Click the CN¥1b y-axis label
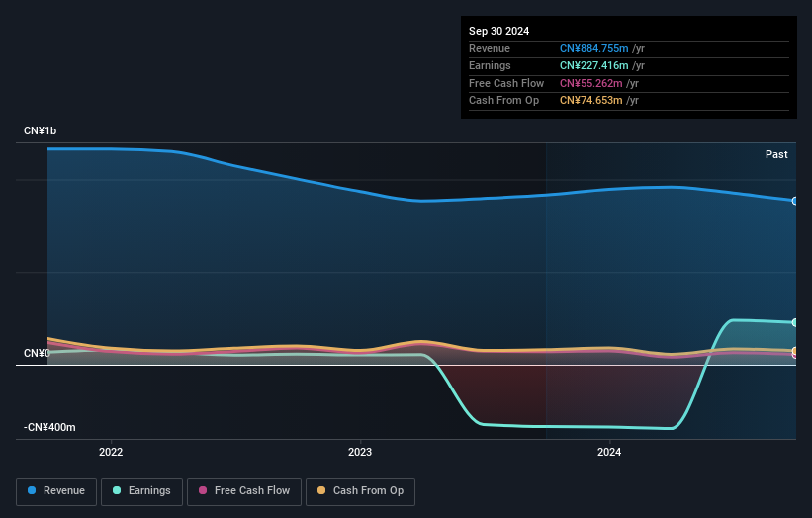 (x=40, y=130)
